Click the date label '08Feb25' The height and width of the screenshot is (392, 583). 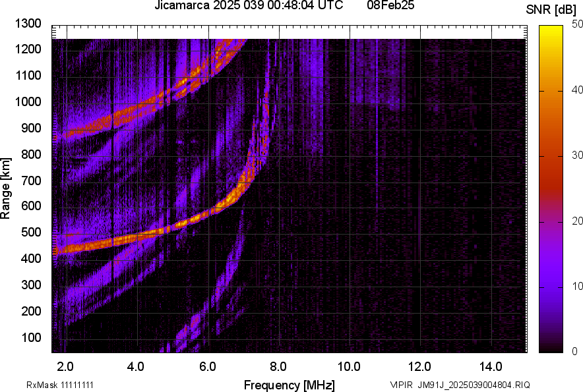(390, 5)
